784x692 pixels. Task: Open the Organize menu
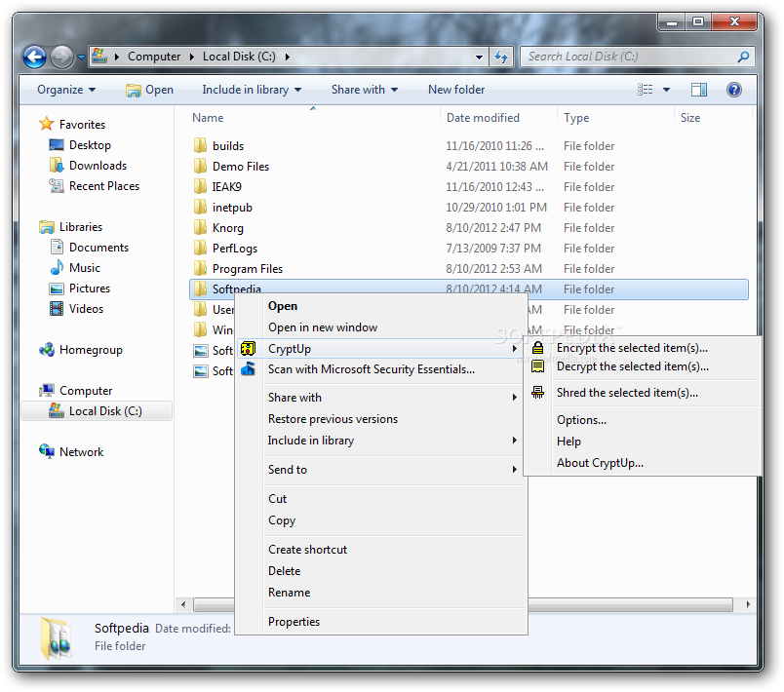pyautogui.click(x=66, y=90)
